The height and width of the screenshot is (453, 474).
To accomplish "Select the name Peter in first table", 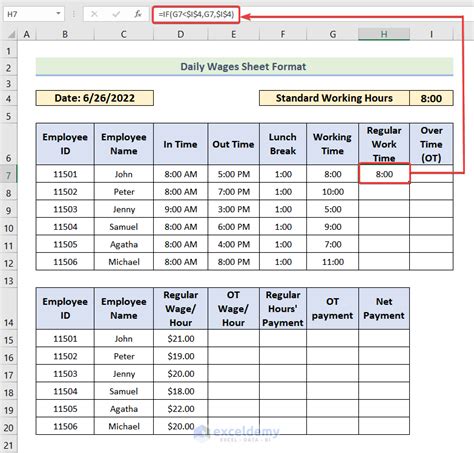I will (124, 192).
